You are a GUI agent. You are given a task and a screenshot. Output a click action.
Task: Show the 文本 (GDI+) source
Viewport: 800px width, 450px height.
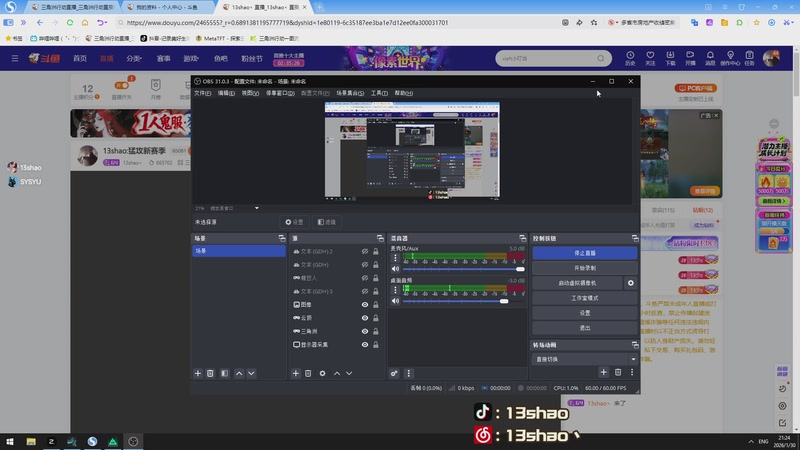(x=365, y=265)
